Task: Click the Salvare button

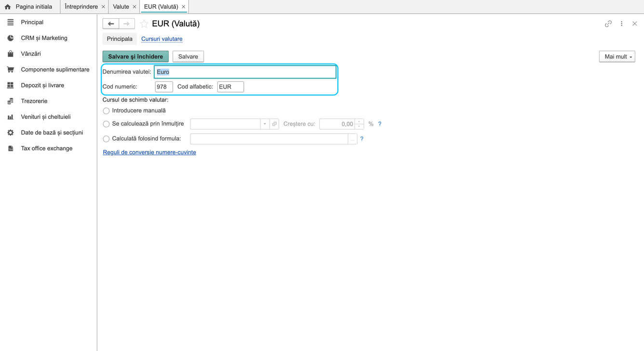Action: pyautogui.click(x=188, y=57)
